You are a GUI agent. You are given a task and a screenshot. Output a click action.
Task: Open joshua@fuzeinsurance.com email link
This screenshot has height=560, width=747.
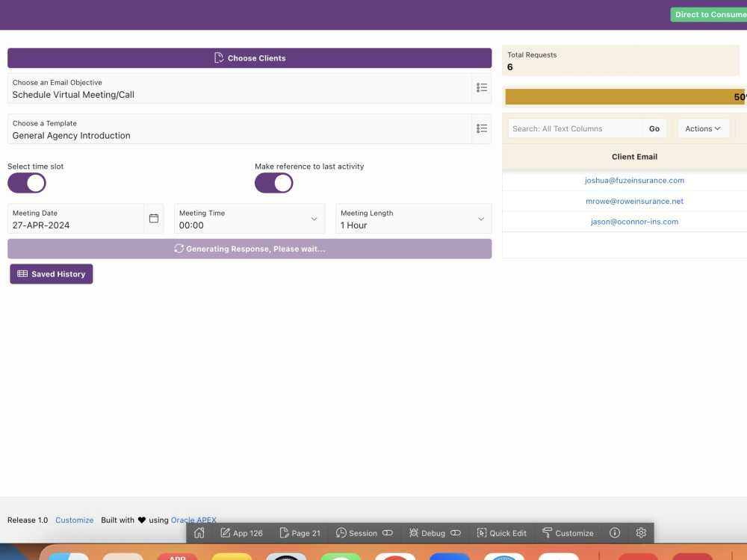click(x=634, y=181)
